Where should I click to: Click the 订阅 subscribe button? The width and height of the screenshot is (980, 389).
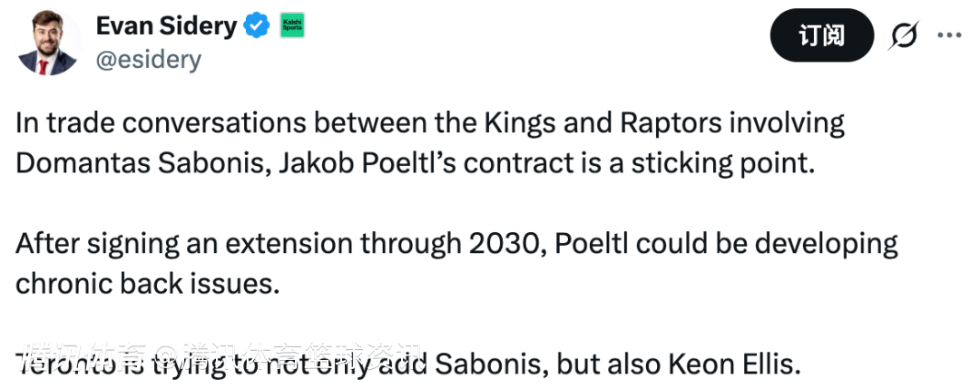point(821,35)
